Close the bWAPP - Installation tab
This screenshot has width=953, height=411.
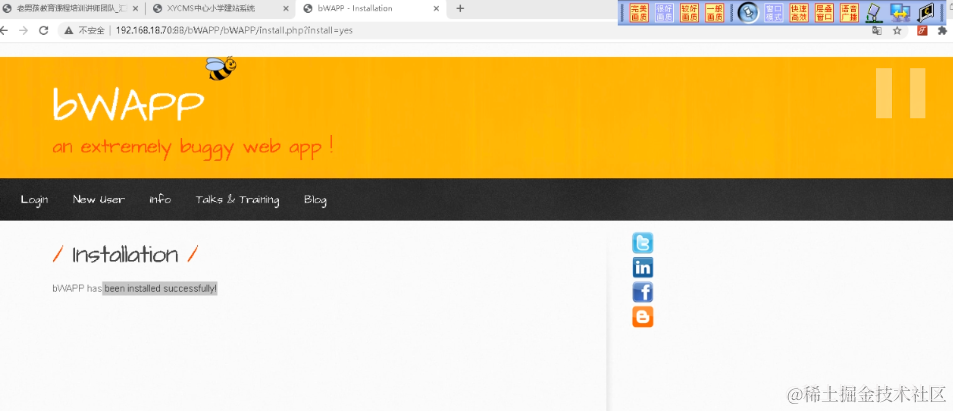436,9
